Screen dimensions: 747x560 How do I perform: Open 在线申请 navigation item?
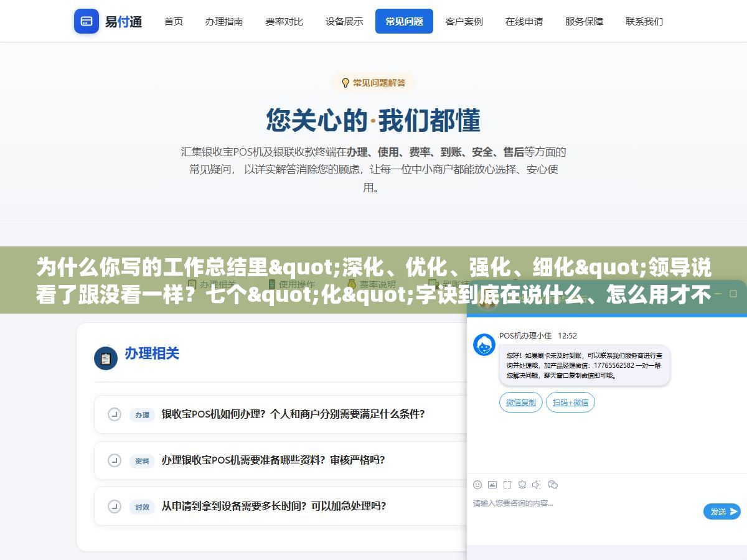click(x=524, y=21)
